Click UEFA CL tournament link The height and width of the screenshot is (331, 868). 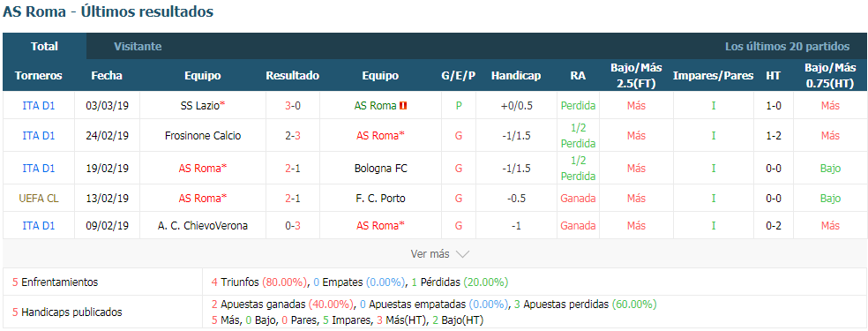click(39, 198)
